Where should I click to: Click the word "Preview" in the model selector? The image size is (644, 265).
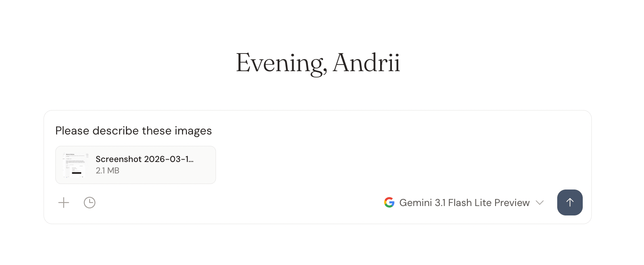click(x=512, y=202)
